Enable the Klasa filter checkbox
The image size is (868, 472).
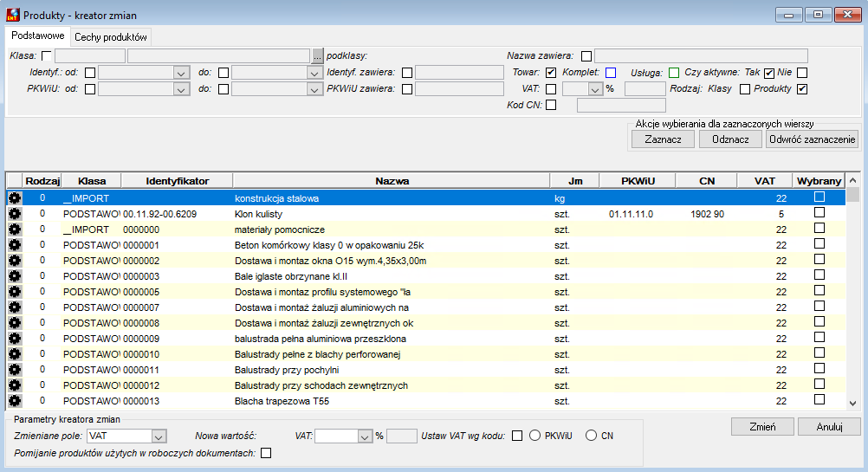[47, 56]
